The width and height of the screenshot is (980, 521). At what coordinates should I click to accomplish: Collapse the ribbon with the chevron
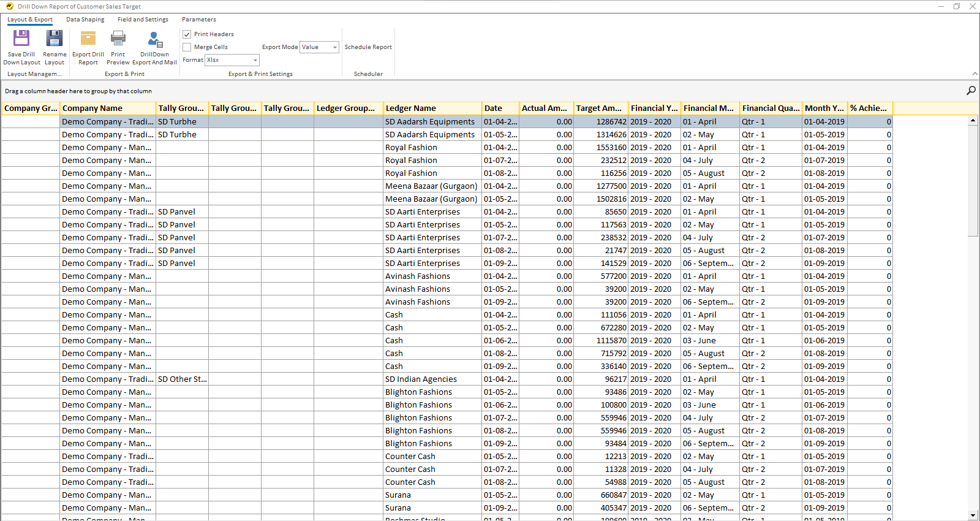(x=974, y=74)
